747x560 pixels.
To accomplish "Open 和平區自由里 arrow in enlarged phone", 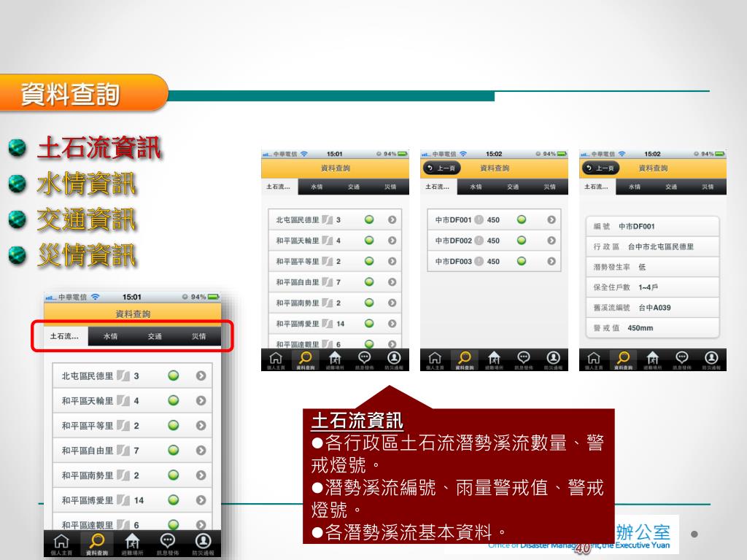I will click(201, 451).
